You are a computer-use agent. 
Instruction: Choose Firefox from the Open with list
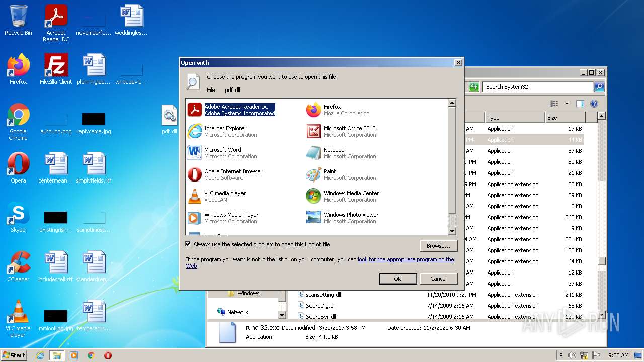338,110
